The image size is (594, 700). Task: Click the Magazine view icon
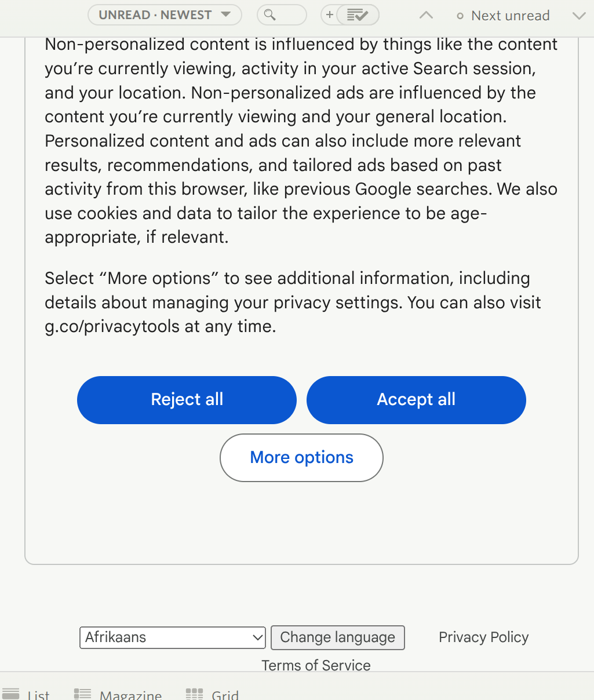pos(83,694)
